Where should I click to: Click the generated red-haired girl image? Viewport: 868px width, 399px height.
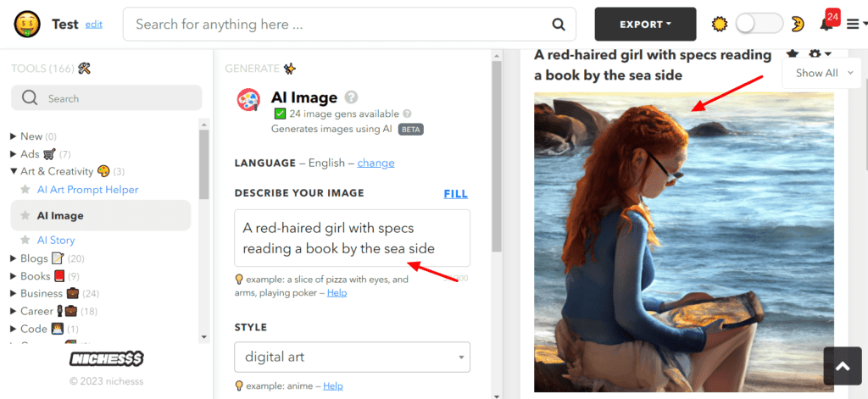pyautogui.click(x=684, y=242)
